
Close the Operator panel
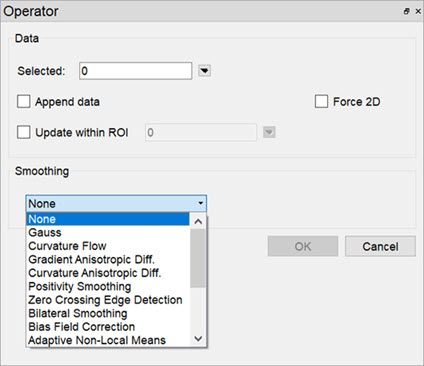[x=418, y=11]
